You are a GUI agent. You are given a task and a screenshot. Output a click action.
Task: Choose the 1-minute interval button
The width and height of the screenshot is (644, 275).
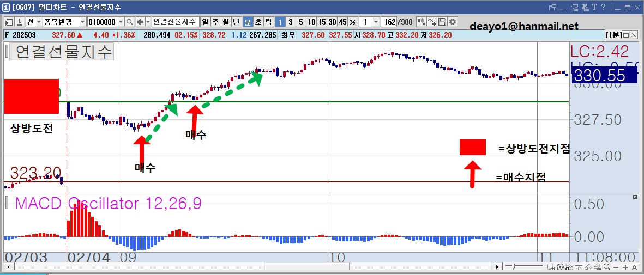pos(280,22)
